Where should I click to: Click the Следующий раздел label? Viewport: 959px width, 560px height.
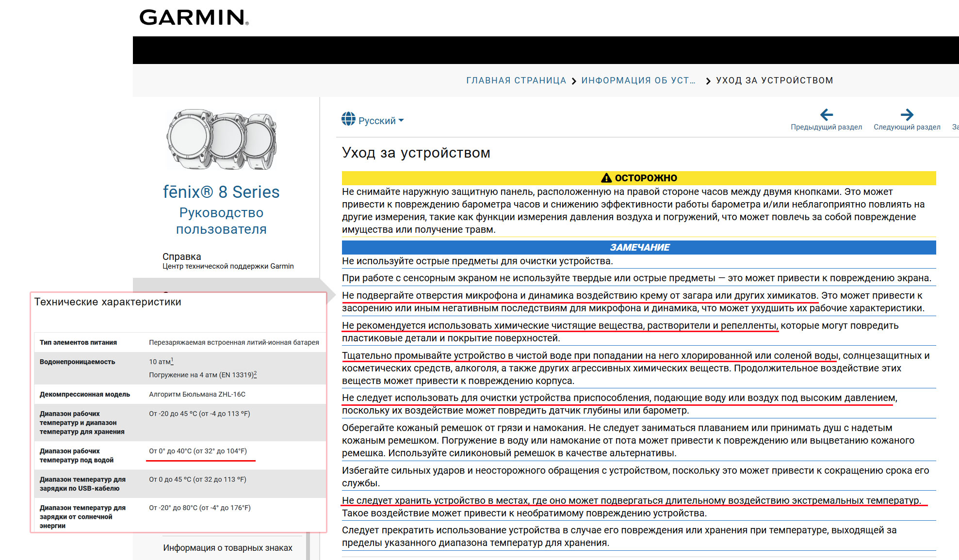907,127
